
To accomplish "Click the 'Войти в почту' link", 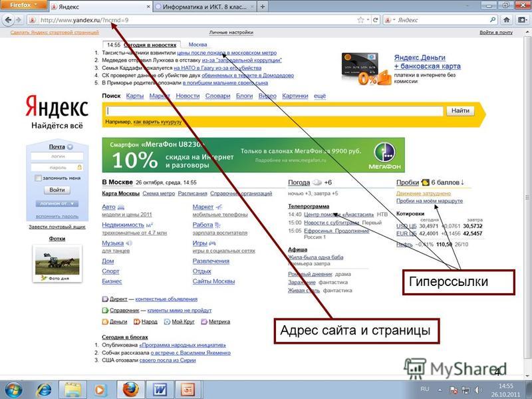I will (x=496, y=33).
